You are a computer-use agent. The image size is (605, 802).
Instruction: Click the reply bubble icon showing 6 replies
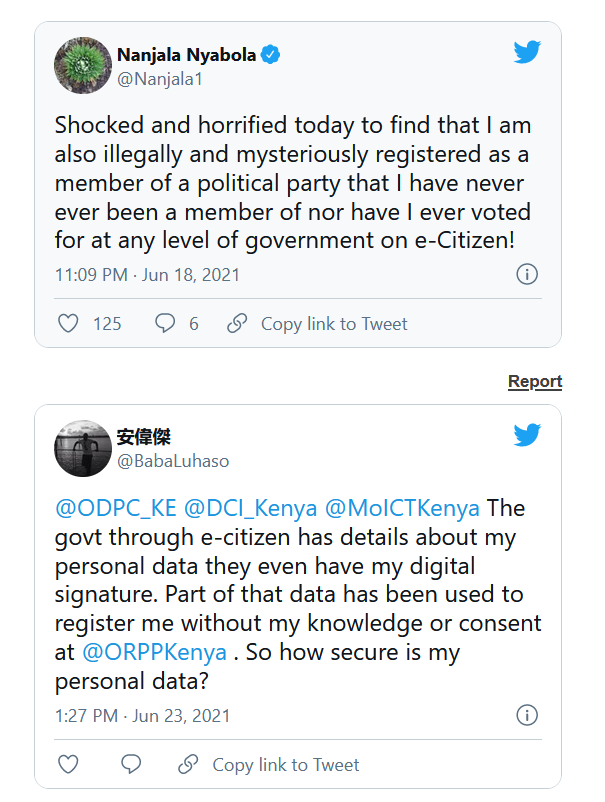click(x=164, y=323)
